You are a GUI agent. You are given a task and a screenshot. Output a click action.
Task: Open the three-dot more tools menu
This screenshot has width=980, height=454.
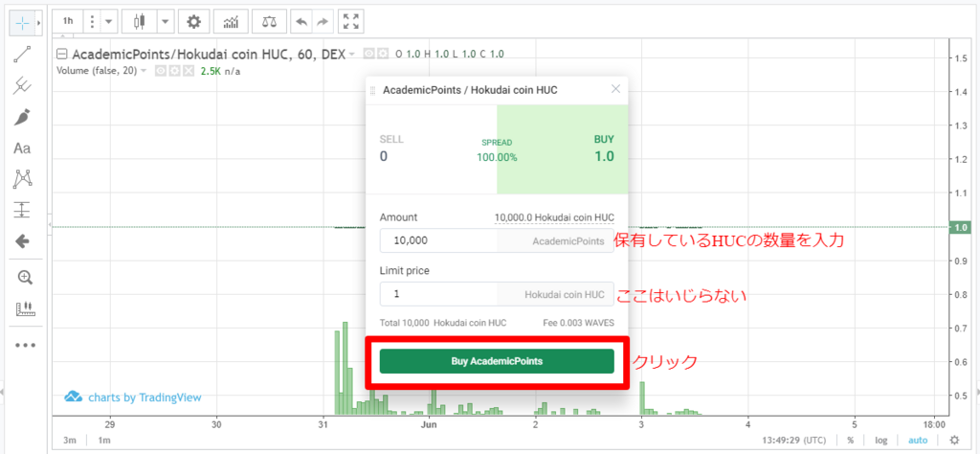[x=25, y=345]
